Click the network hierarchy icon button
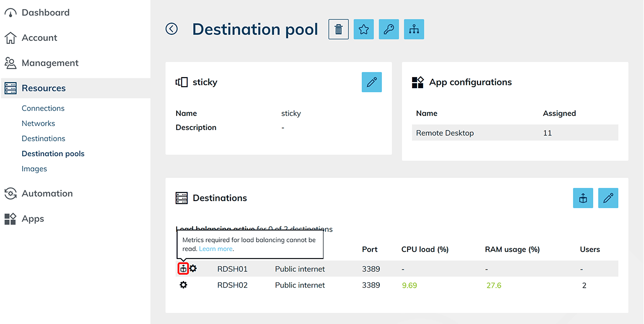644x324 pixels. click(414, 29)
